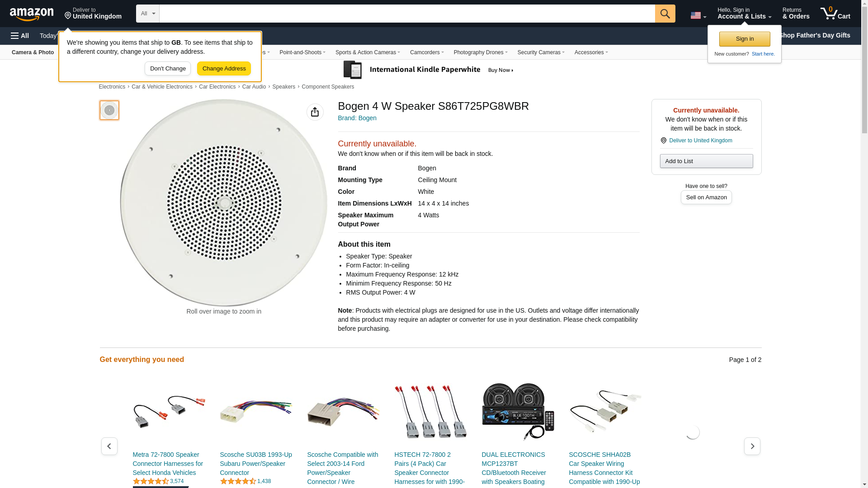868x488 pixels.
Task: Open the Security Cameras menu
Action: 540,52
